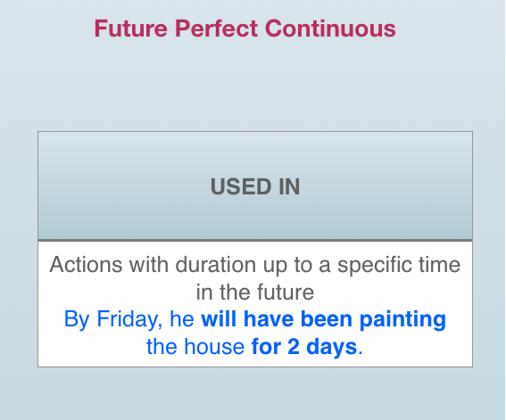Viewport: 506px width, 420px height.
Task: Click the word painting in the example
Action: point(402,319)
